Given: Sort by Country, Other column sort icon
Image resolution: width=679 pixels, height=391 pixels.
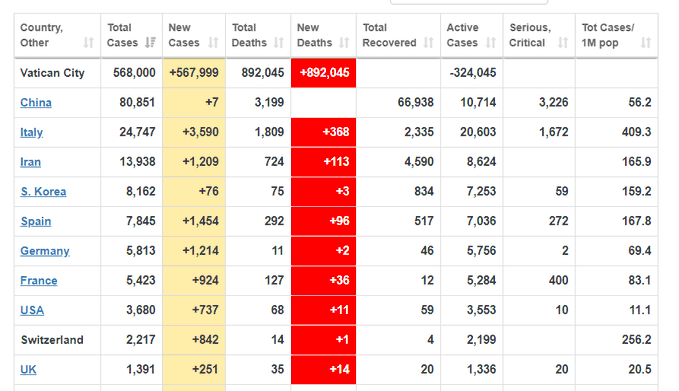Looking at the screenshot, I should [x=89, y=42].
